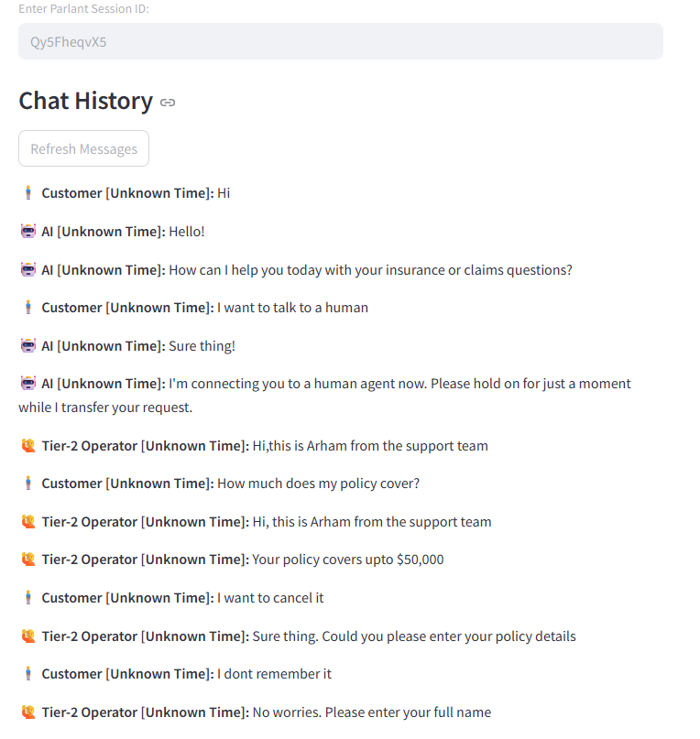This screenshot has height=739, width=700.
Task: Click customer icon beside "I want to cancel it"
Action: click(x=28, y=598)
